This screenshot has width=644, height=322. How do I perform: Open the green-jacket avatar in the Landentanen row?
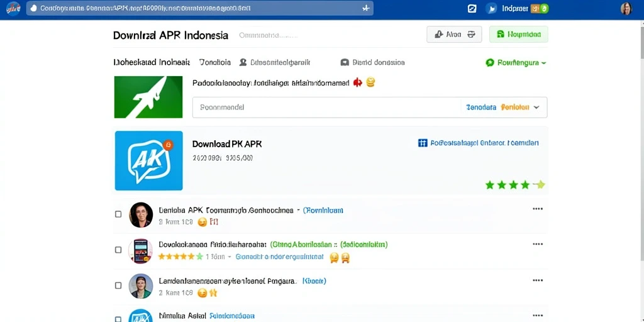[141, 286]
